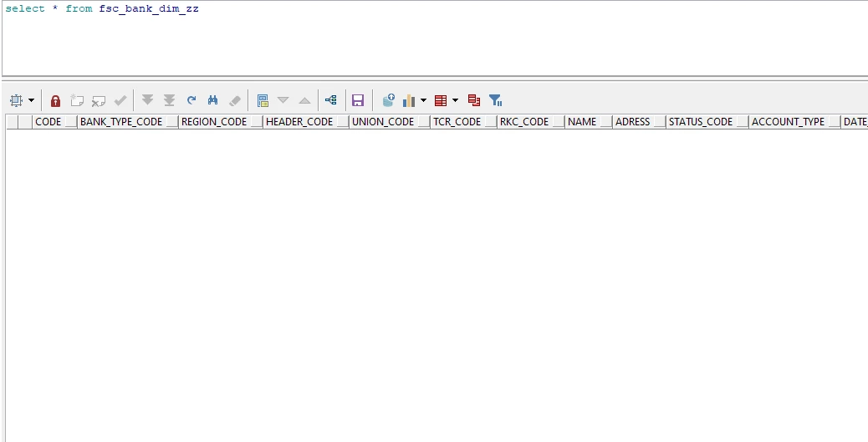This screenshot has height=442, width=868.
Task: Click the HEADER_CODE column header
Action: coord(299,122)
